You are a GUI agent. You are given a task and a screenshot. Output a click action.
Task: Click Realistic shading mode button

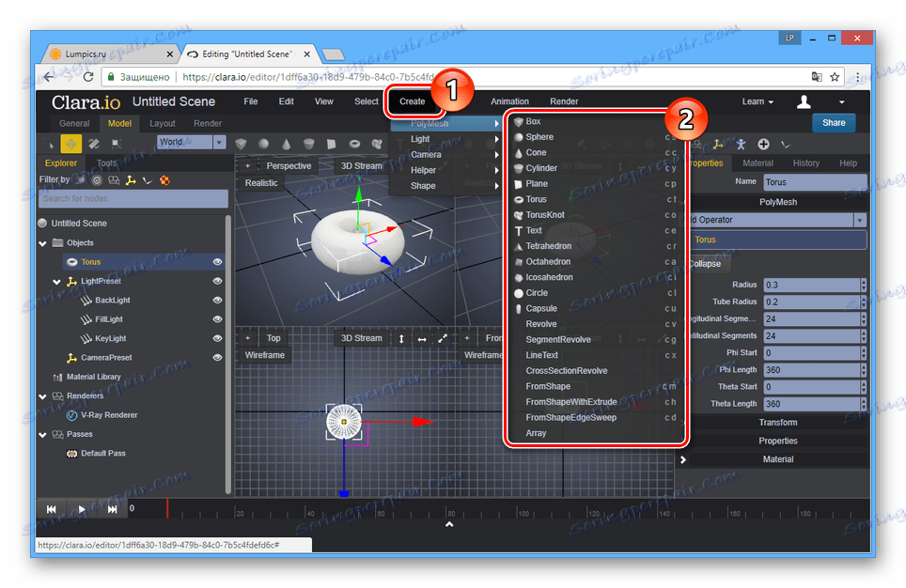pos(261,183)
